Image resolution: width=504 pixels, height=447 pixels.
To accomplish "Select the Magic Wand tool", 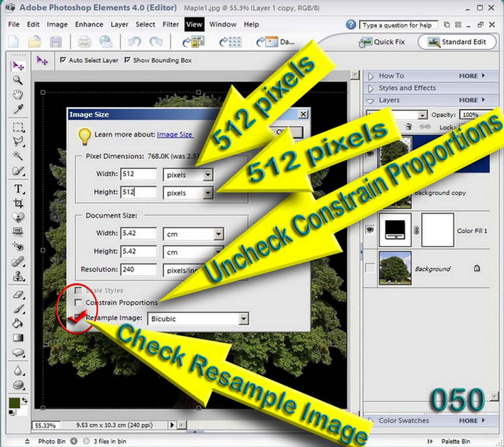I will tap(17, 156).
